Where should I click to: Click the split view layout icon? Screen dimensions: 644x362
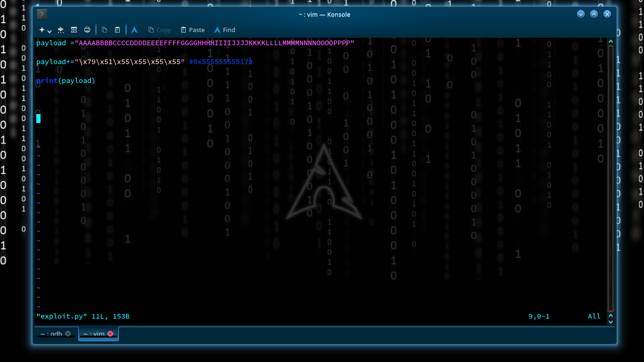[74, 30]
